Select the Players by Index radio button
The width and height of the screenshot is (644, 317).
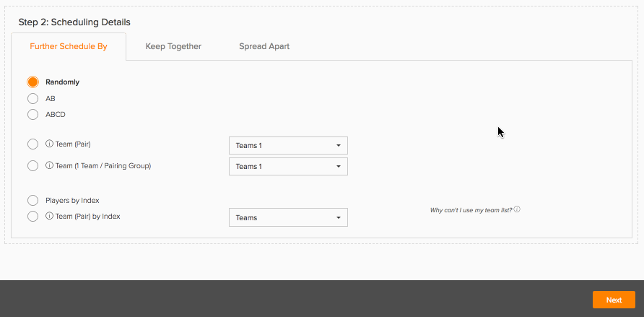pos(33,201)
